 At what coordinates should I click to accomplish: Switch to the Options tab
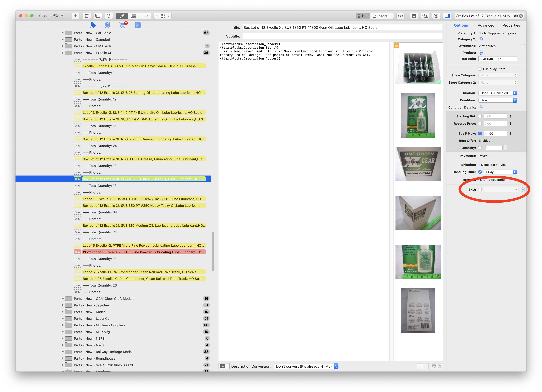(x=461, y=25)
